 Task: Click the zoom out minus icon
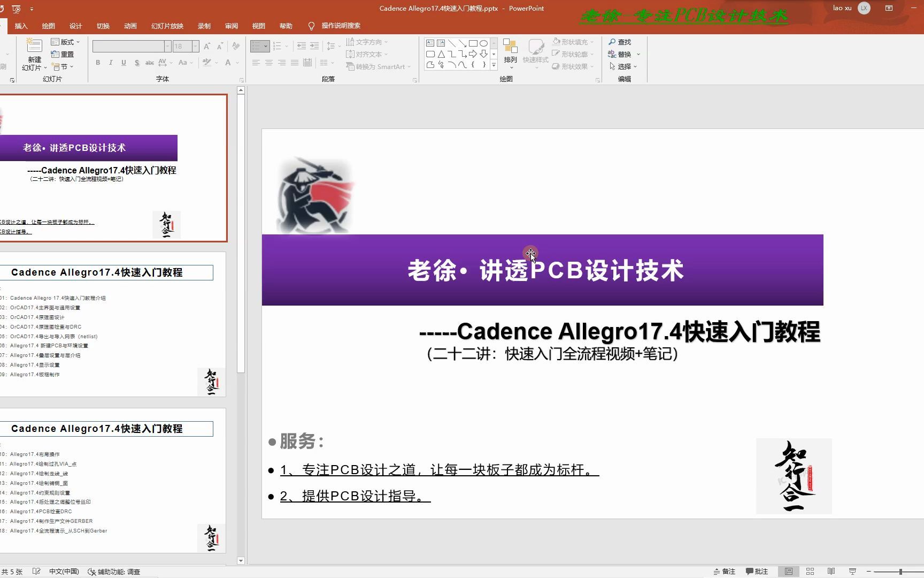pyautogui.click(x=869, y=572)
